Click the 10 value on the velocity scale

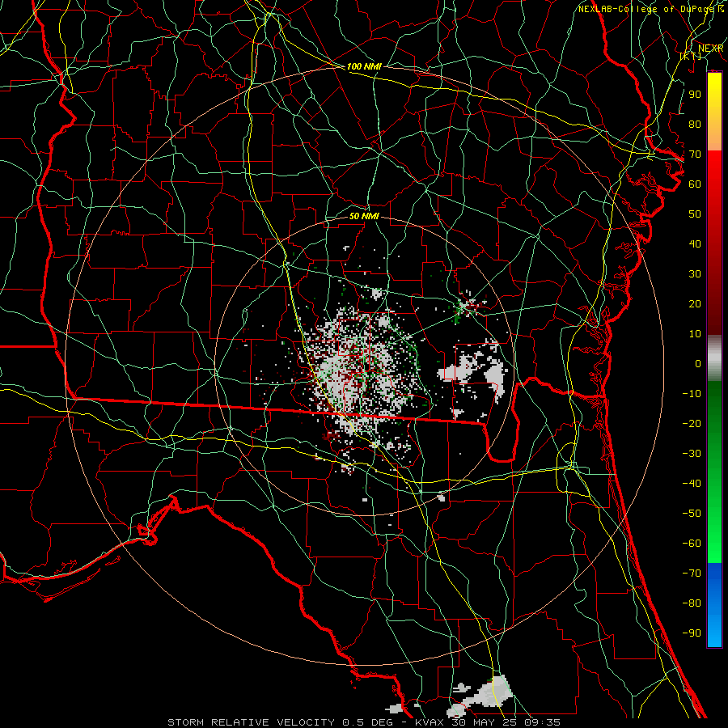pyautogui.click(x=695, y=334)
